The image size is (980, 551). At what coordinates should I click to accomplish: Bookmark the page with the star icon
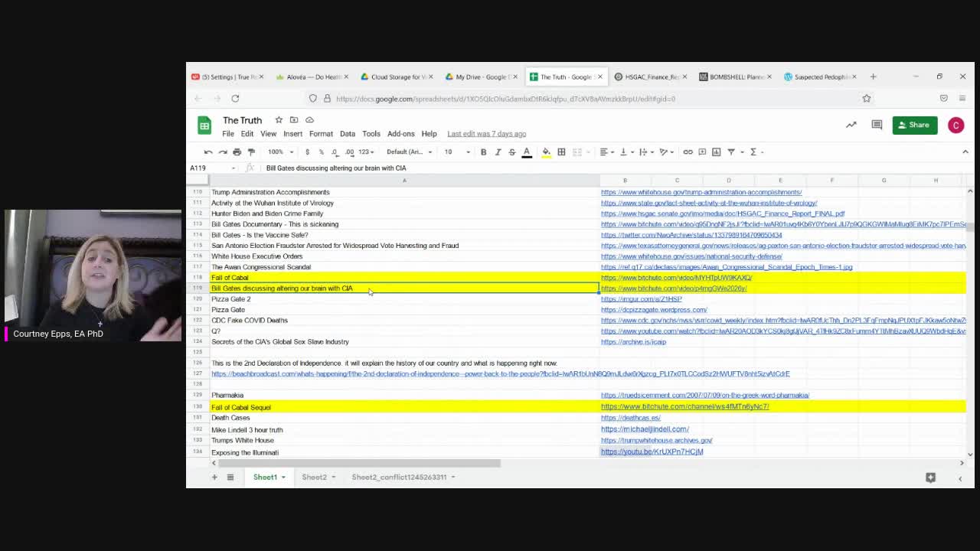click(867, 99)
